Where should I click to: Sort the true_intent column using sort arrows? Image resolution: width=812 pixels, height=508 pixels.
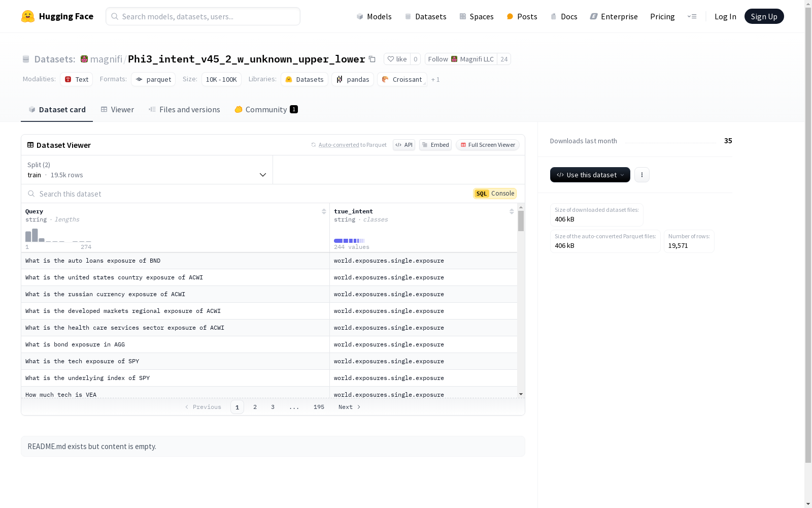pos(512,211)
